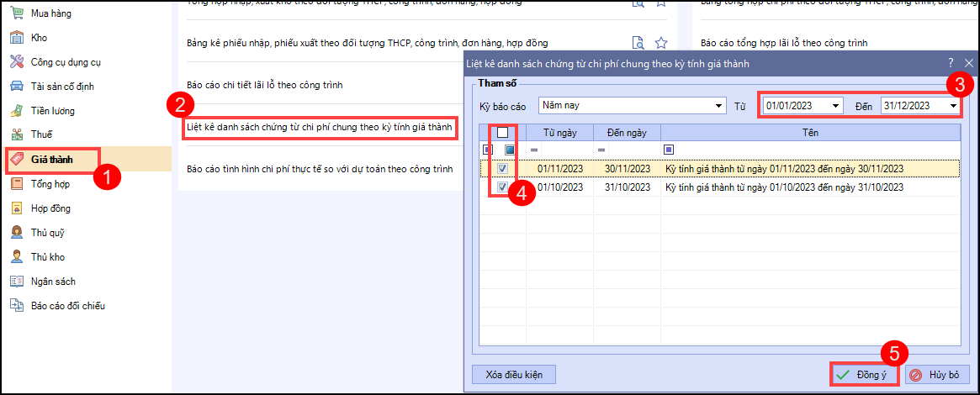
Task: Preview the Bảng kê phiếu nhập report
Action: pos(638,43)
